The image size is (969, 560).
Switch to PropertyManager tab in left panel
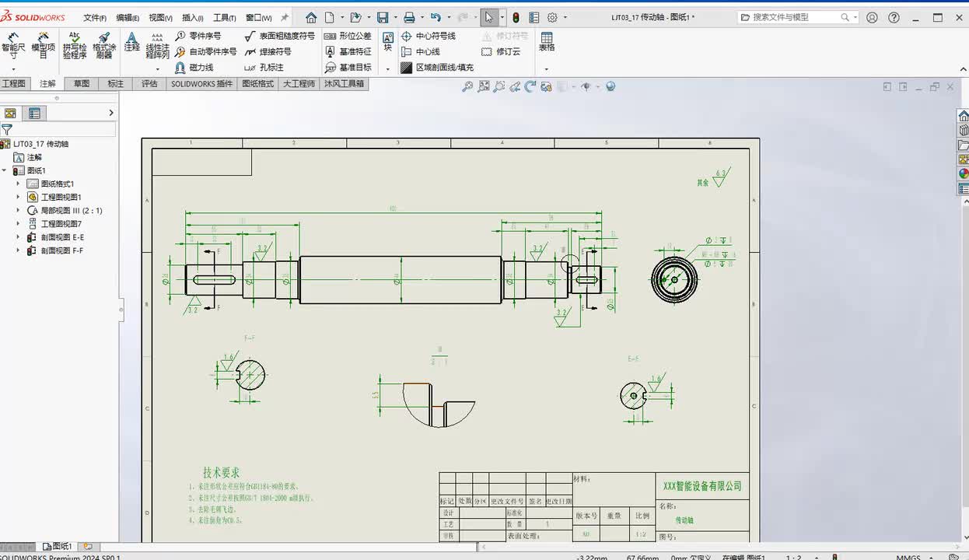[34, 113]
